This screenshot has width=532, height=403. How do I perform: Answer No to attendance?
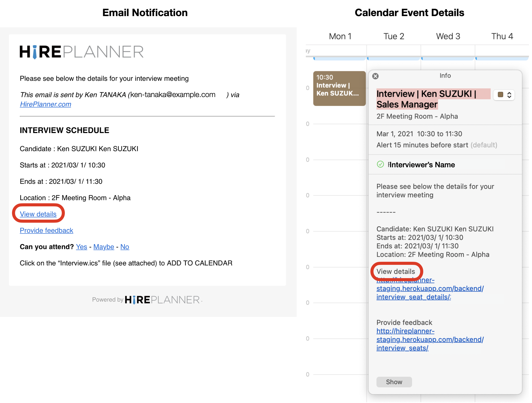(x=125, y=247)
